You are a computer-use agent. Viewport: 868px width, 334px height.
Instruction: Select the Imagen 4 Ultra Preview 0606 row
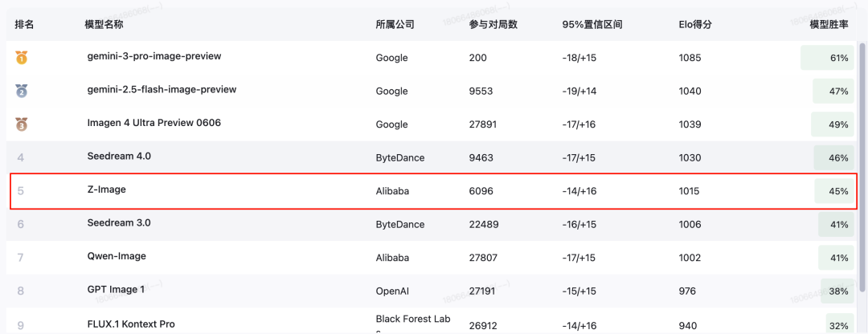[x=432, y=124]
